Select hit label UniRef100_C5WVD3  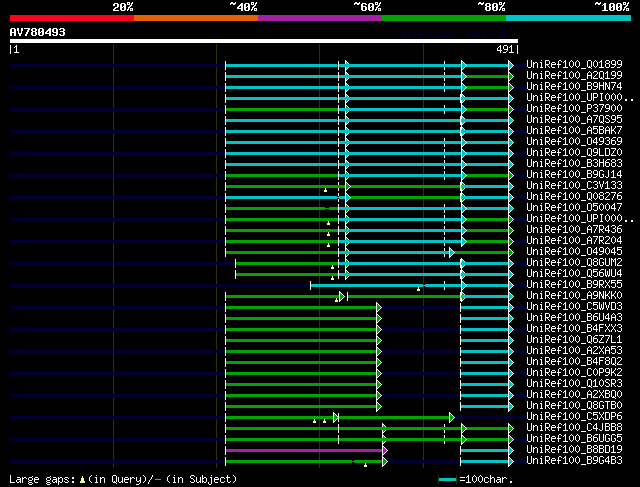click(x=574, y=307)
